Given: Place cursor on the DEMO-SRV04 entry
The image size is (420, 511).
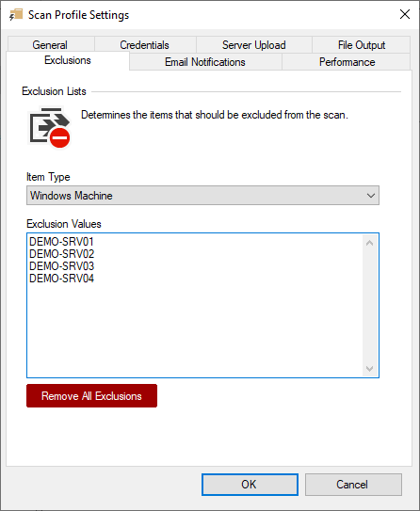Looking at the screenshot, I should point(61,279).
